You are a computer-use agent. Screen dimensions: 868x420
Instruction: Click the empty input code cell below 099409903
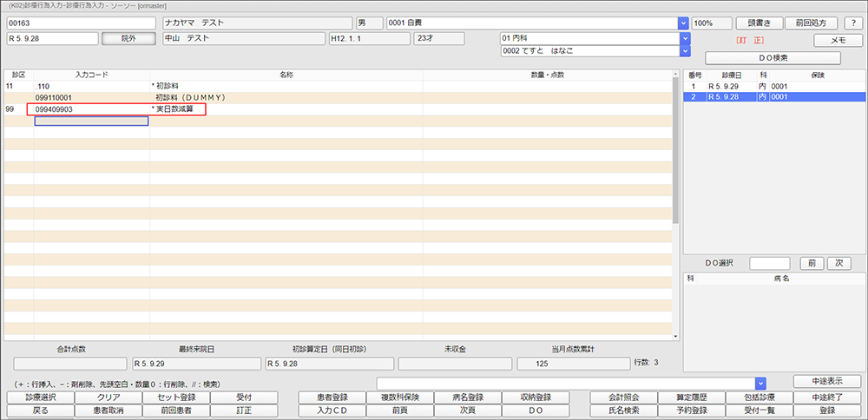[x=91, y=121]
